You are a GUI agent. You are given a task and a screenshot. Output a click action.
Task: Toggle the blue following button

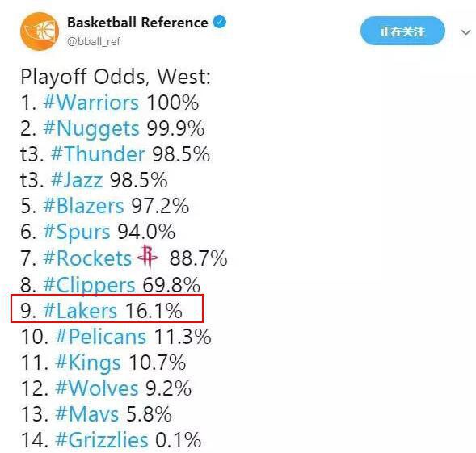(x=402, y=31)
